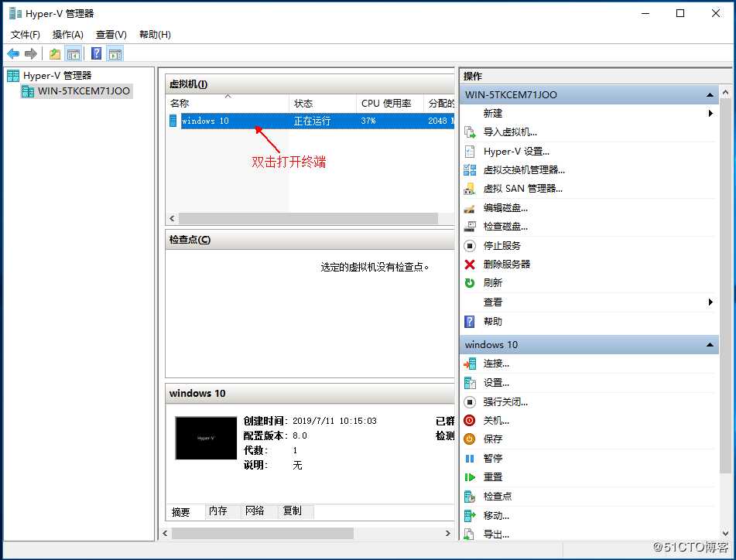Click the 导入虚拟机 icon

coord(470,132)
